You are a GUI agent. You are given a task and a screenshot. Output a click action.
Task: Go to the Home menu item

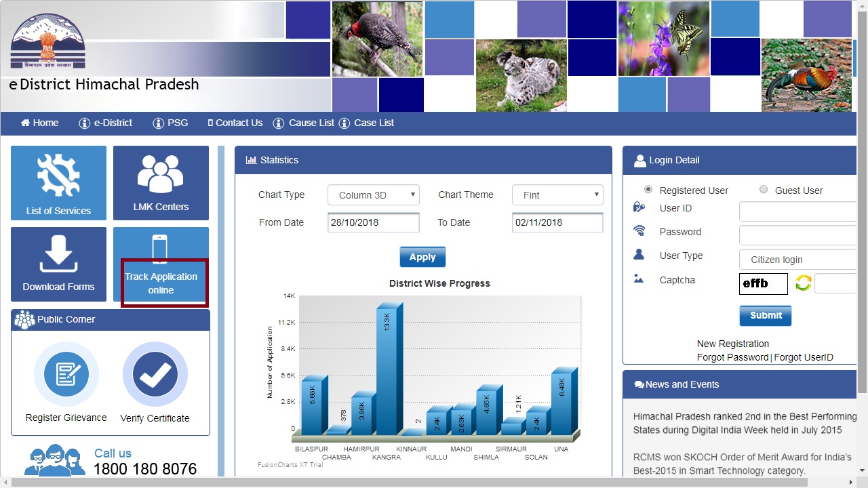pos(39,123)
